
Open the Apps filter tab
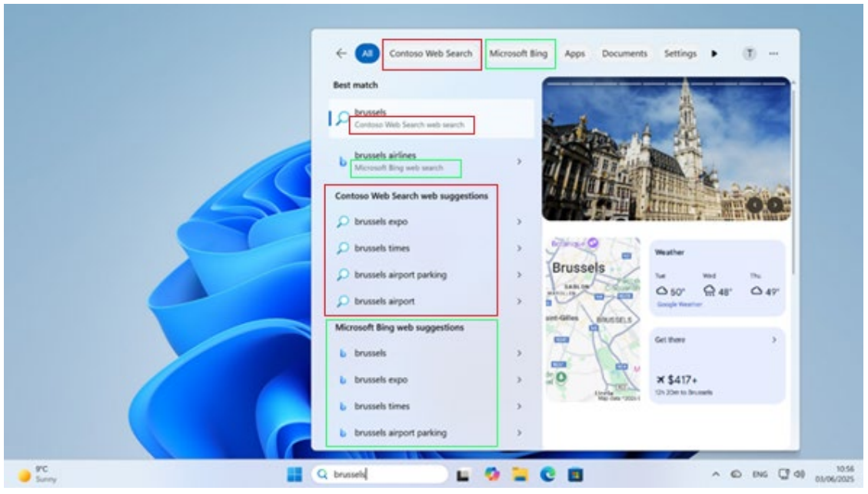(574, 53)
